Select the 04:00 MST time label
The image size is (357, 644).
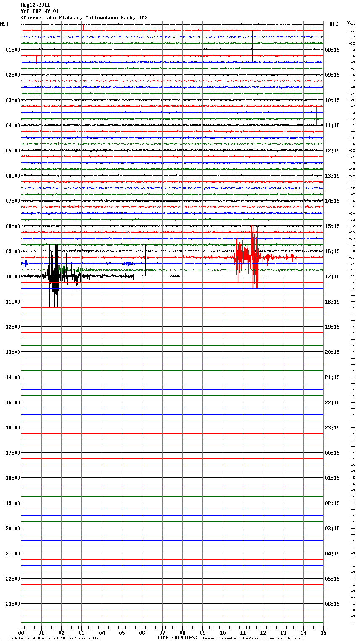(13, 126)
